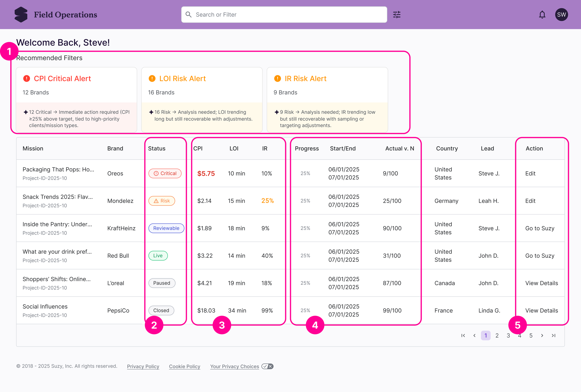Select page 1 in pagination
581x392 pixels.
486,336
